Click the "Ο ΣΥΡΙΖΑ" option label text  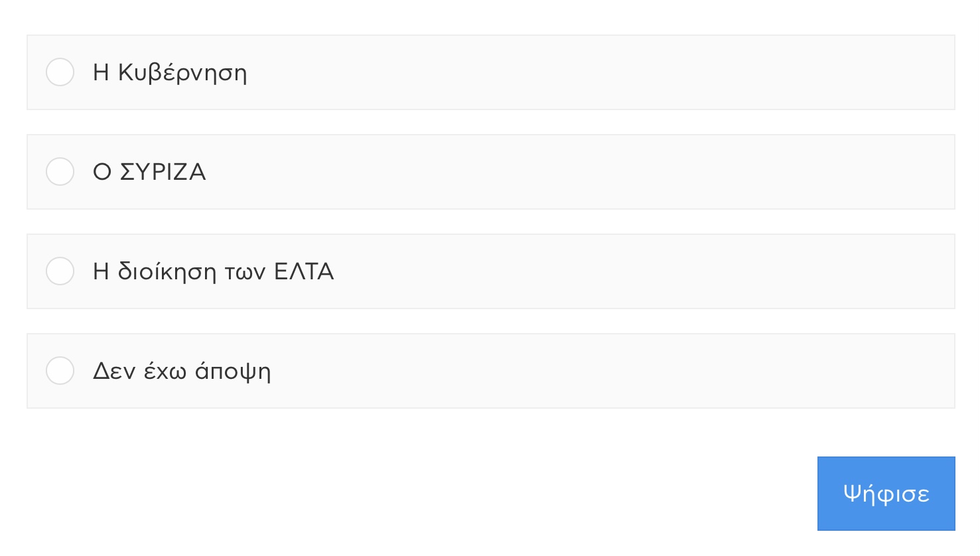click(x=149, y=173)
